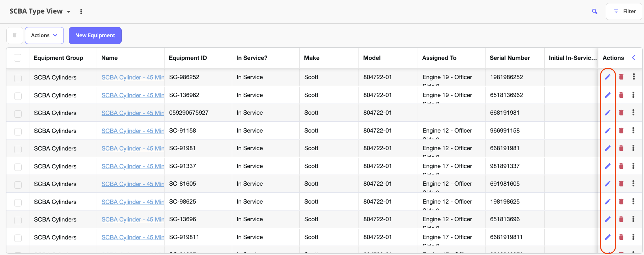Click serial number 198198625
Screen dimensions: 644x255
pyautogui.click(x=505, y=202)
